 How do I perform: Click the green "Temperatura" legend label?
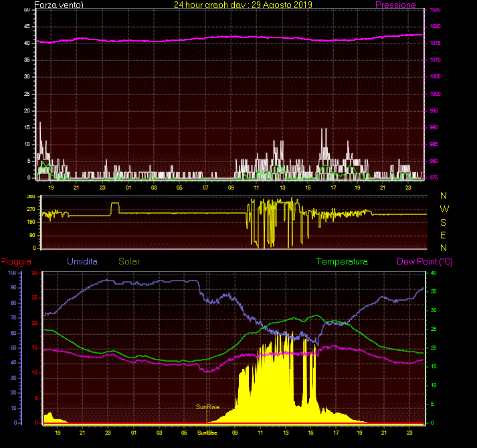342,261
